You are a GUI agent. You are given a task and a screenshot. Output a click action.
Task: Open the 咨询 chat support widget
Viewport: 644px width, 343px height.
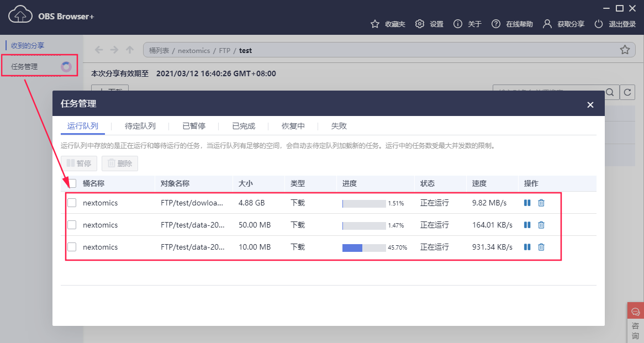click(635, 323)
